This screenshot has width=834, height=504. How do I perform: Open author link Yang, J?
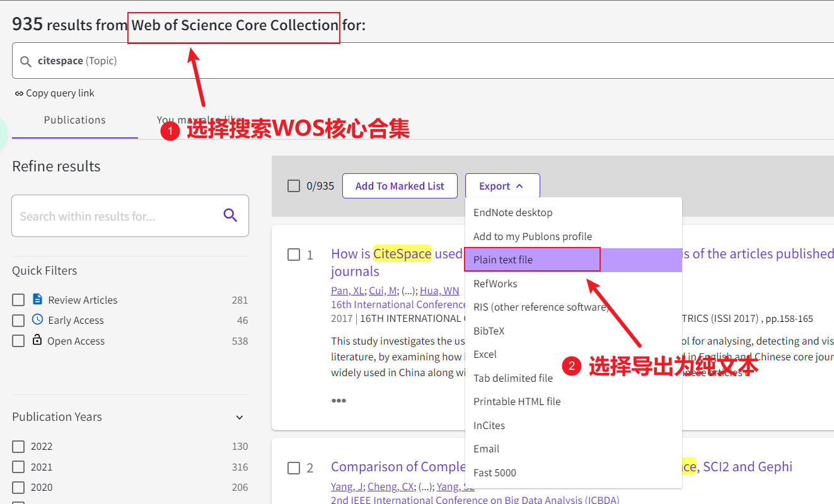point(347,486)
